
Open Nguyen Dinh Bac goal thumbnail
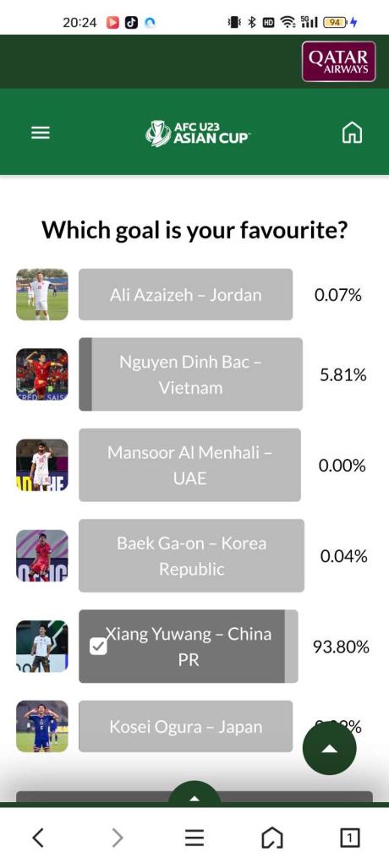[42, 374]
